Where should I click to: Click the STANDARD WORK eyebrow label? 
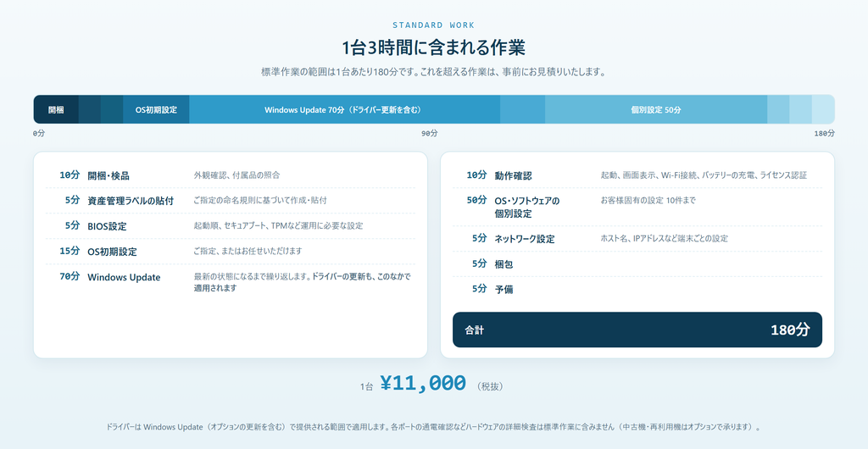[433, 25]
